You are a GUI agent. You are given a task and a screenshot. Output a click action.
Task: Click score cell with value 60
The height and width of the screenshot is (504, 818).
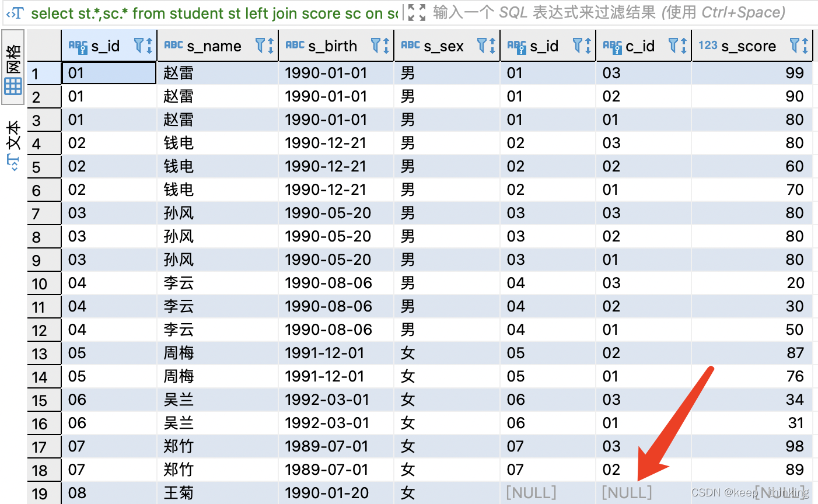click(x=752, y=166)
